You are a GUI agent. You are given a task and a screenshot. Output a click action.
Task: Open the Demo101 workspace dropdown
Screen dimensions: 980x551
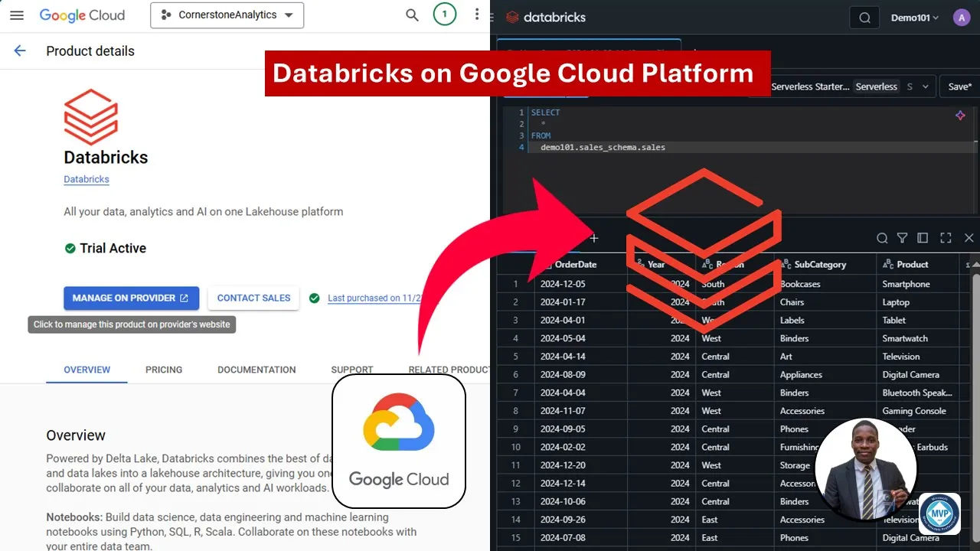point(915,18)
